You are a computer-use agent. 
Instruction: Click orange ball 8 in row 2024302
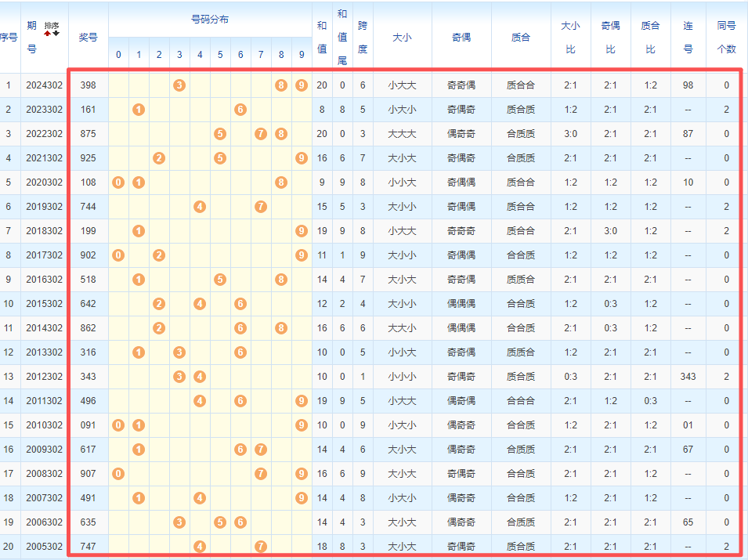point(281,85)
